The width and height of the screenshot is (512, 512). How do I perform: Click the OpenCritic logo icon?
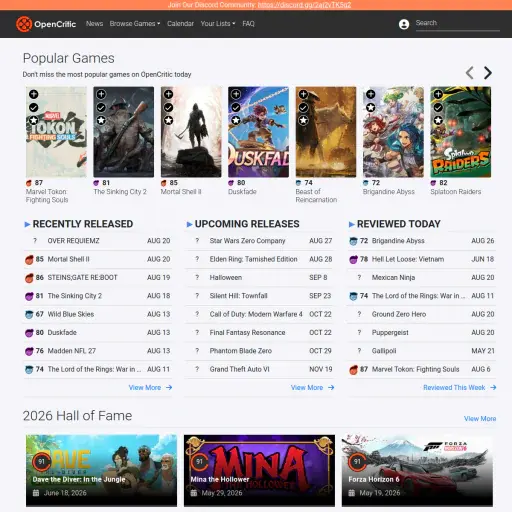pos(24,24)
